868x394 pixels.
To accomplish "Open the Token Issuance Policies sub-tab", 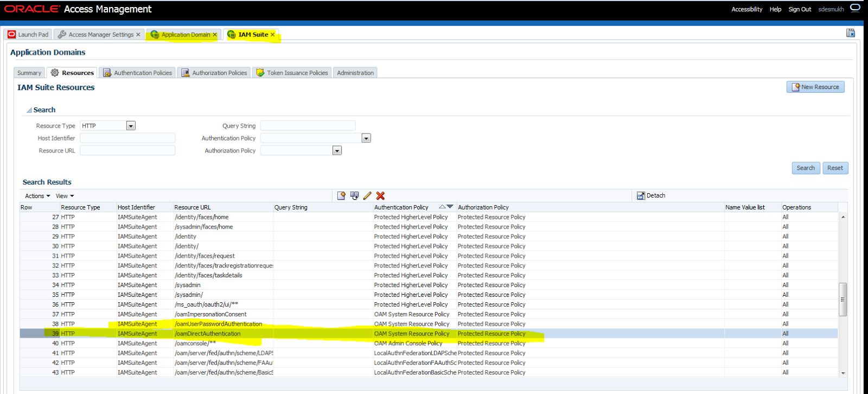I will [292, 73].
